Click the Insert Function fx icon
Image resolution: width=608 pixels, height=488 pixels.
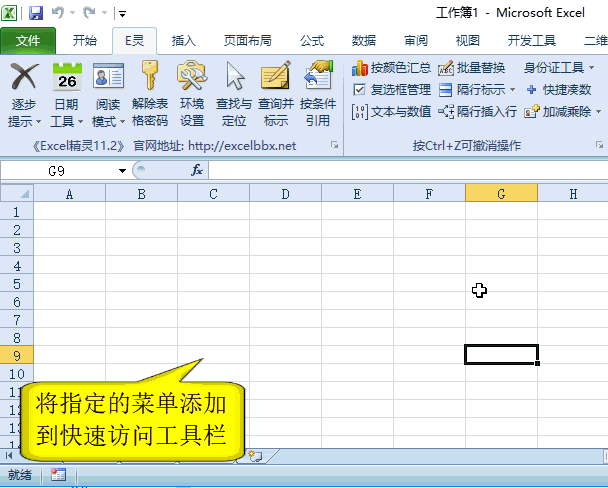click(x=197, y=170)
